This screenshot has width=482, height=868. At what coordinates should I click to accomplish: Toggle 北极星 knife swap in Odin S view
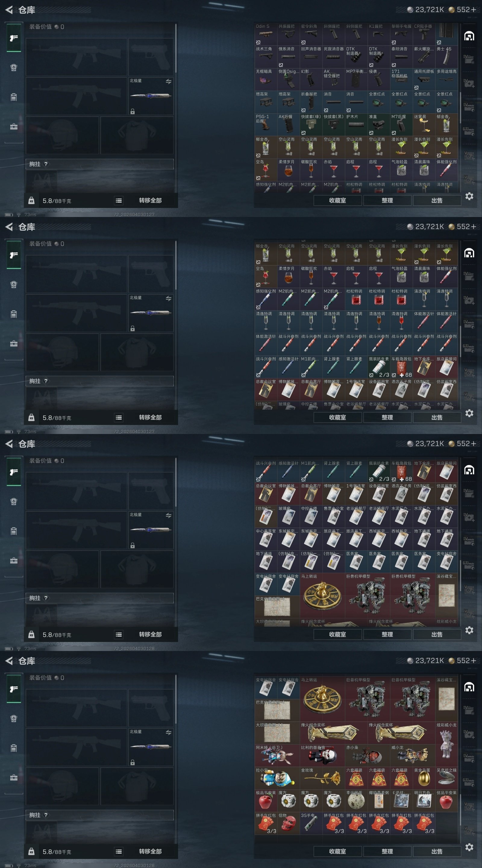coord(168,82)
